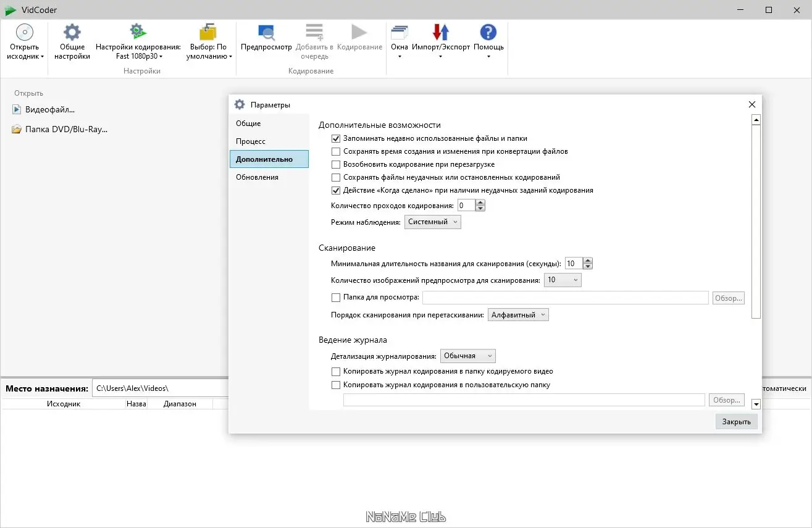Click the Параметры dialog gear icon
The image size is (812, 528).
coord(240,104)
